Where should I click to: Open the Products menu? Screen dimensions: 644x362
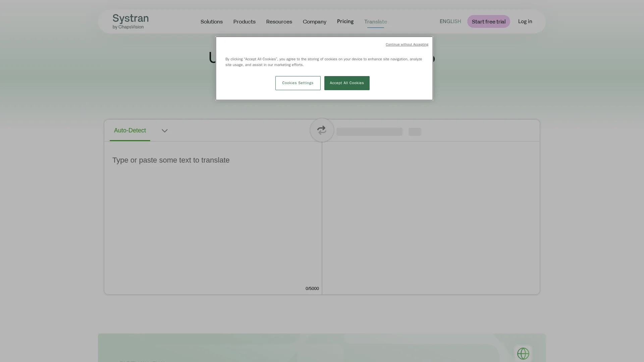[x=244, y=21]
